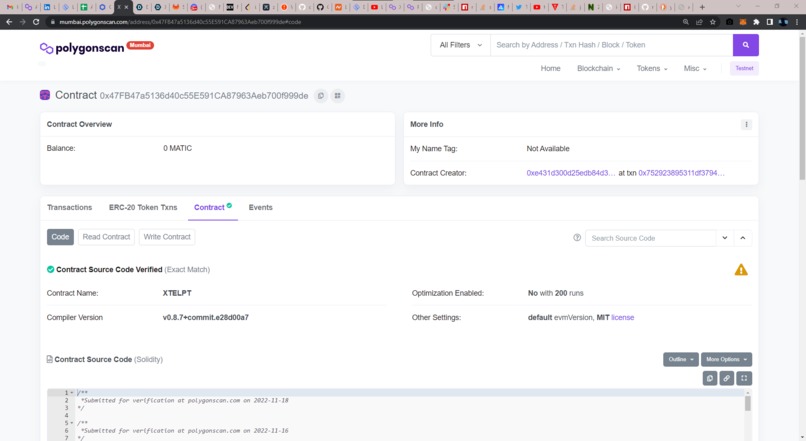Share this page via share icon
The height and width of the screenshot is (441, 806).
click(699, 22)
